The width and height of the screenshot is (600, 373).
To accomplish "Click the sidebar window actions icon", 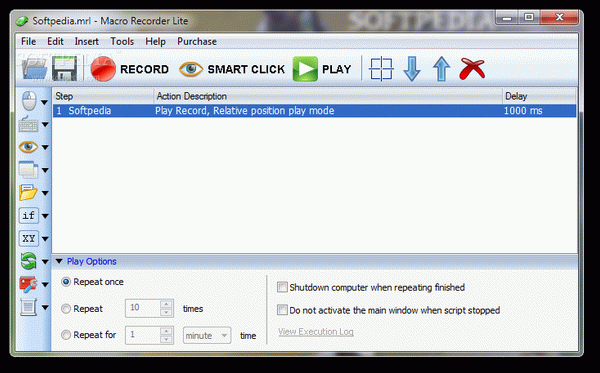I will (x=28, y=170).
